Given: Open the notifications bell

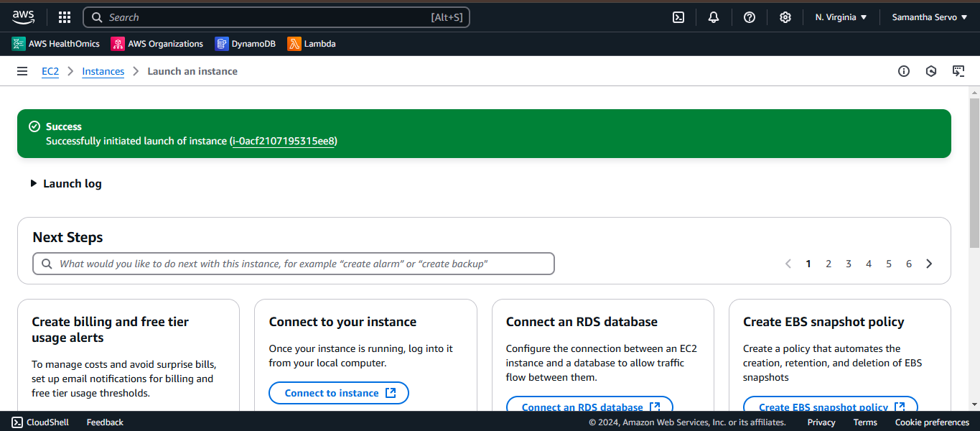Looking at the screenshot, I should pyautogui.click(x=714, y=17).
